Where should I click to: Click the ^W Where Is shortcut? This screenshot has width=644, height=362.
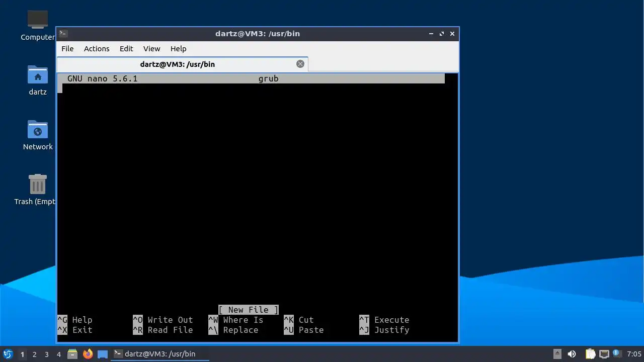tap(236, 320)
